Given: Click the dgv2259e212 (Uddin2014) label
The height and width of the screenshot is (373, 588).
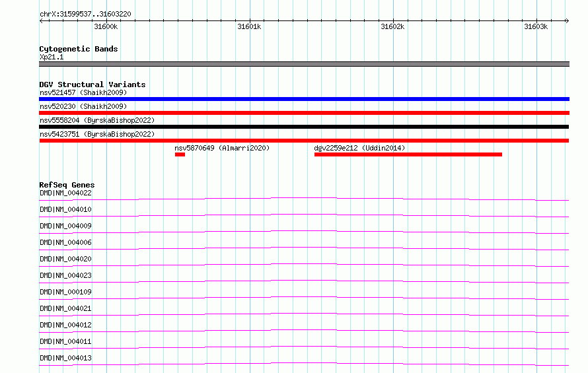Looking at the screenshot, I should click(x=359, y=148).
